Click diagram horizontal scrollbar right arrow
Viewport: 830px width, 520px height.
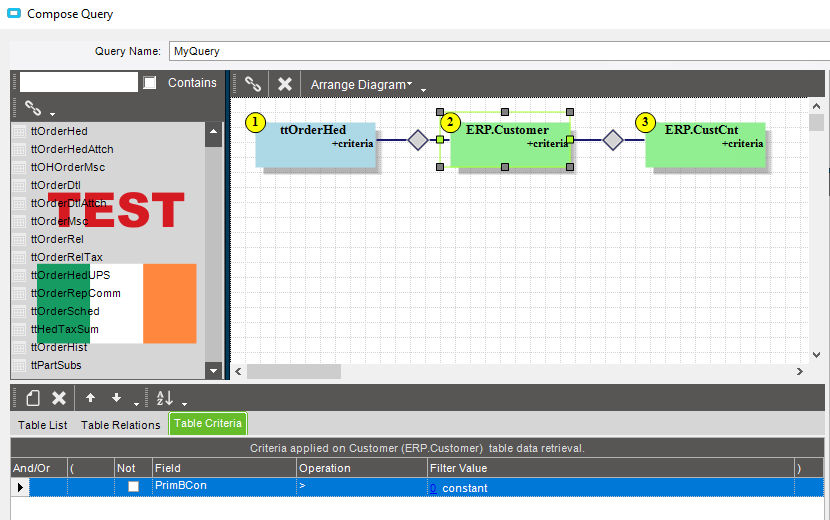coord(800,372)
